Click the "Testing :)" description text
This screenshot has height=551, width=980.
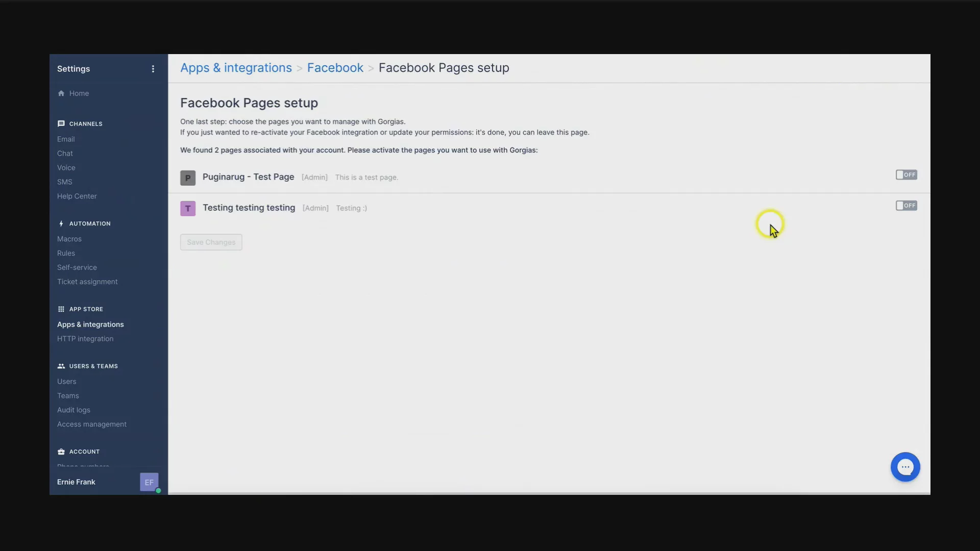click(x=352, y=208)
